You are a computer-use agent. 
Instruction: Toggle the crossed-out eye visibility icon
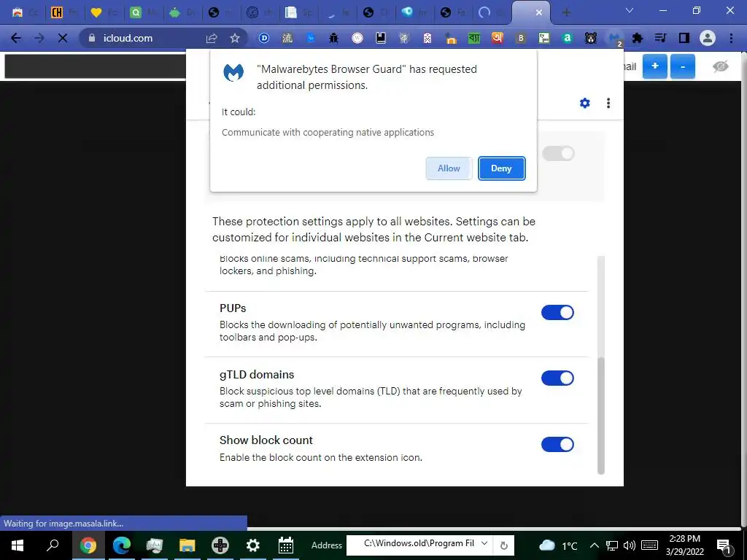point(720,66)
